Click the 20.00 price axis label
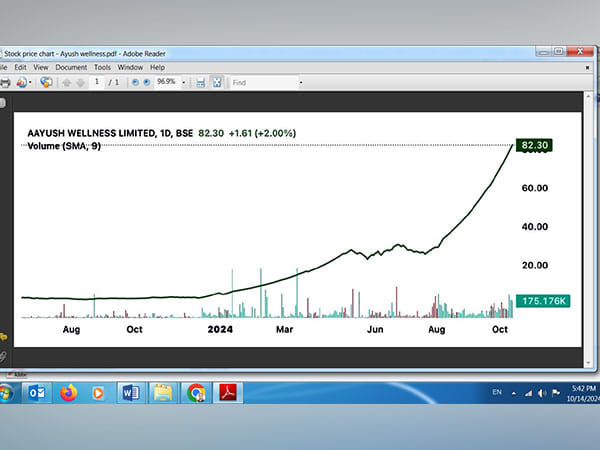 [535, 265]
